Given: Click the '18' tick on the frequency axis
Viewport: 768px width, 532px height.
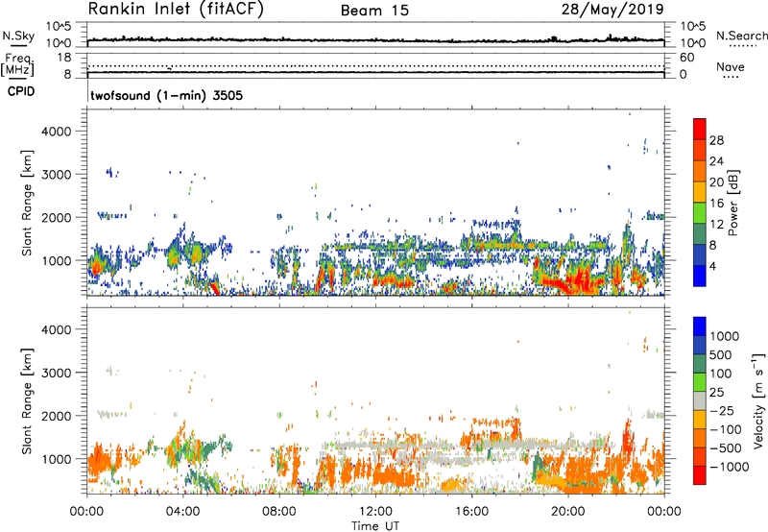Looking at the screenshot, I should pos(64,58).
